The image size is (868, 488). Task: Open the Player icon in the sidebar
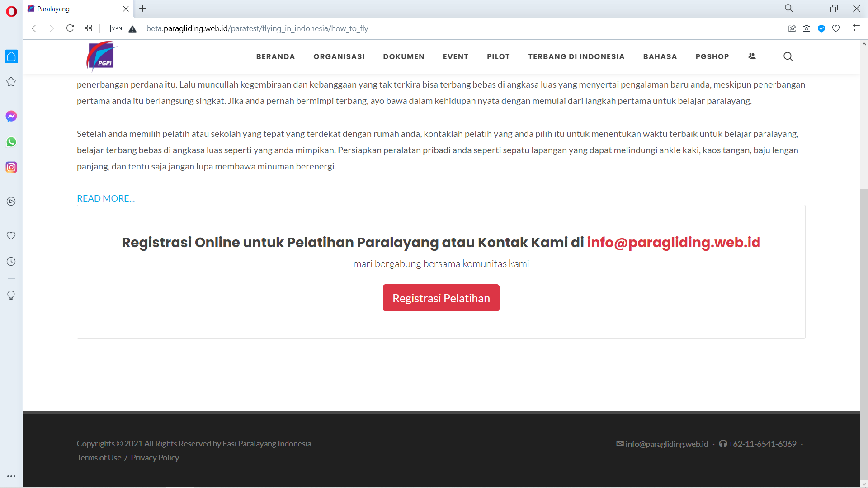(x=11, y=202)
